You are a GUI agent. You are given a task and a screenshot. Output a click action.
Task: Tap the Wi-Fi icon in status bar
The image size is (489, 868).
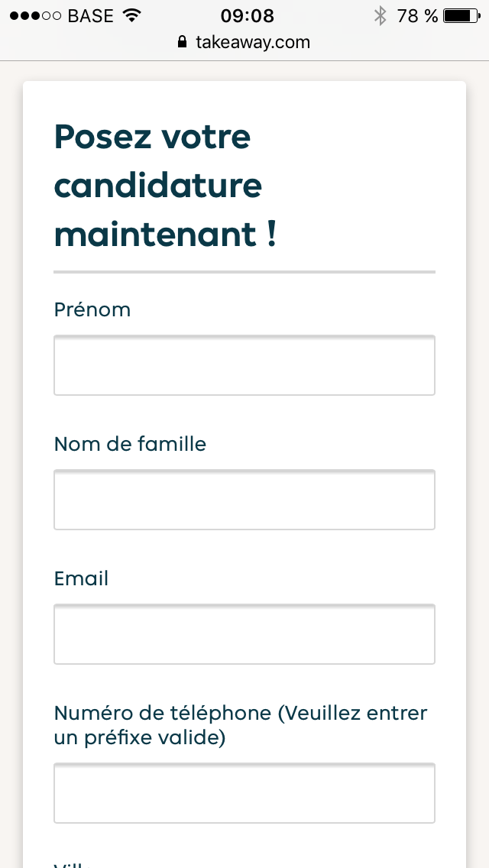point(132,15)
